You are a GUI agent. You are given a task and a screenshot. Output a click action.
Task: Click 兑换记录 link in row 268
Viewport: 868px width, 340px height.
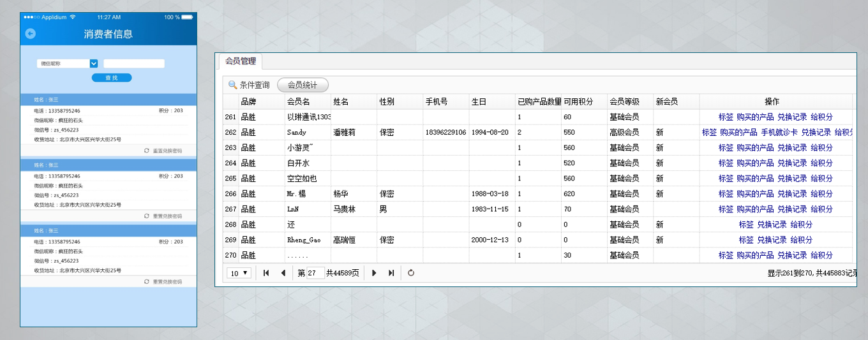pyautogui.click(x=772, y=225)
